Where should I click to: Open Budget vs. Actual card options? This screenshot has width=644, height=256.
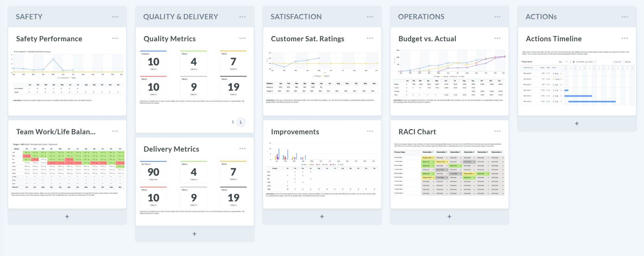[x=497, y=38]
